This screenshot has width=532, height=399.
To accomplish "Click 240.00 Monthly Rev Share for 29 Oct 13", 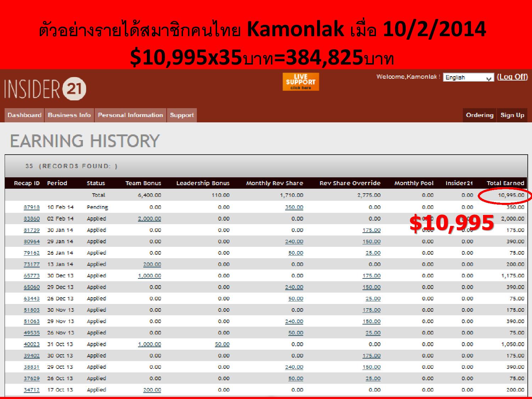I will coord(294,367).
